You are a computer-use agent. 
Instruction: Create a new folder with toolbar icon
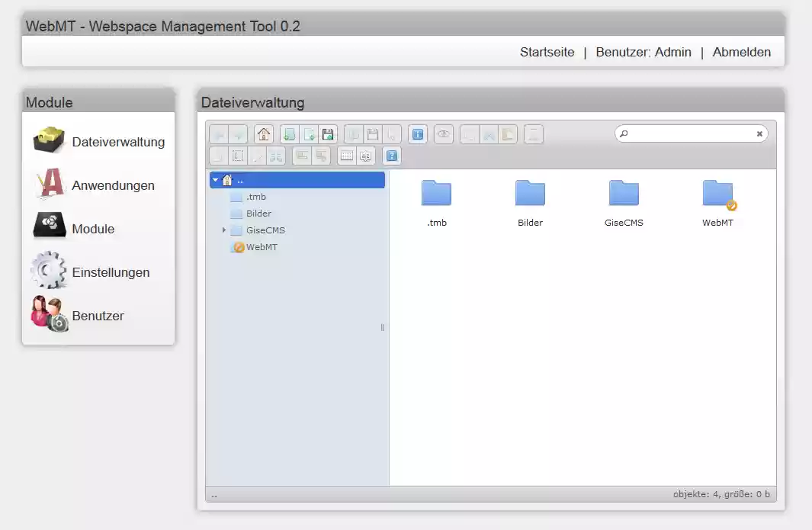click(x=290, y=135)
